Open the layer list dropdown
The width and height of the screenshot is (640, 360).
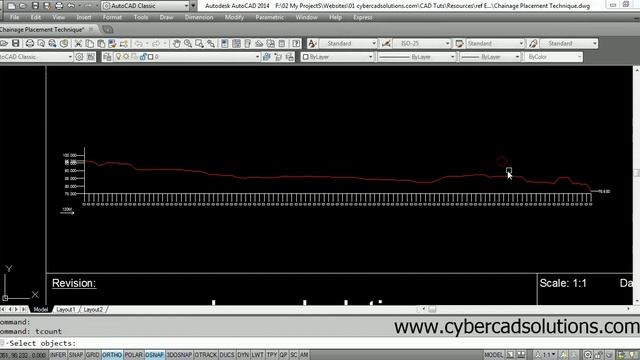coord(187,57)
